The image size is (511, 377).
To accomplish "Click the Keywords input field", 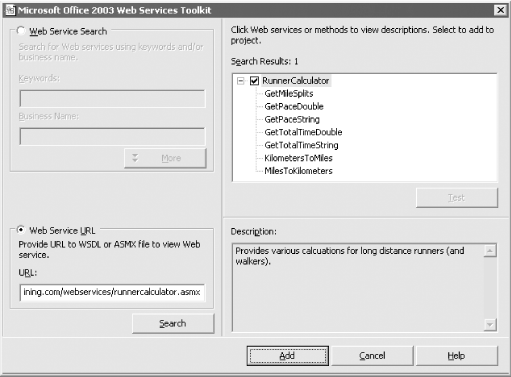I will coord(112,98).
